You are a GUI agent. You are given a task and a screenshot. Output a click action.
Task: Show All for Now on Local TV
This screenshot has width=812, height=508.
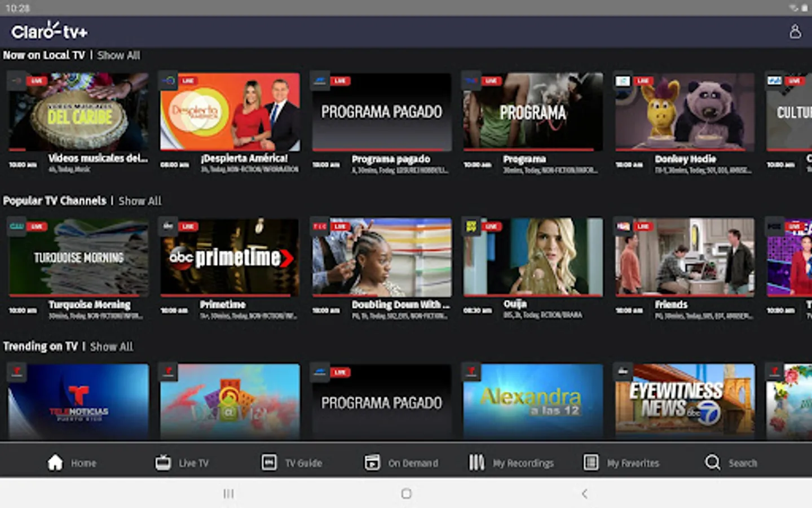tap(118, 55)
